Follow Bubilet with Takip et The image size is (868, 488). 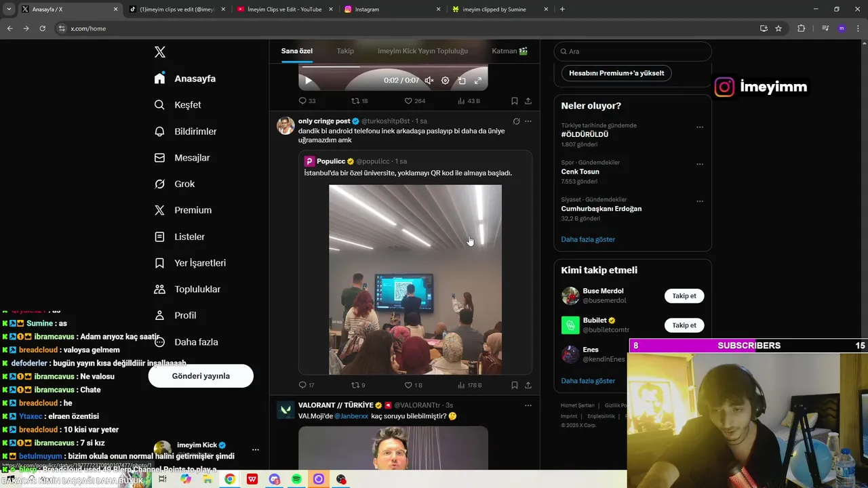[684, 325]
